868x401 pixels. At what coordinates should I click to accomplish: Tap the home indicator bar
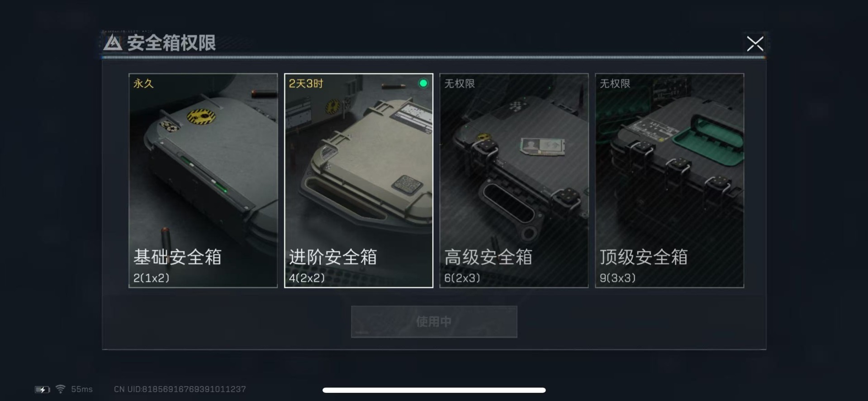coord(434,390)
